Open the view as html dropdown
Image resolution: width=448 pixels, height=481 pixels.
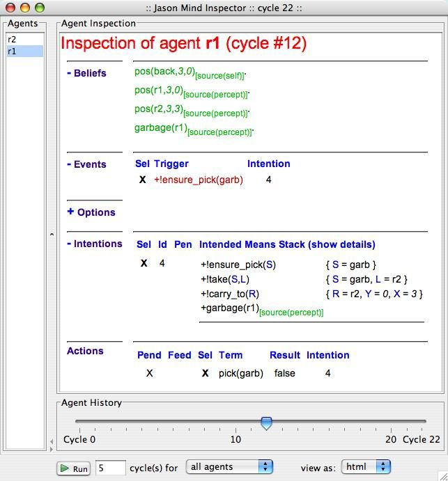click(x=366, y=467)
